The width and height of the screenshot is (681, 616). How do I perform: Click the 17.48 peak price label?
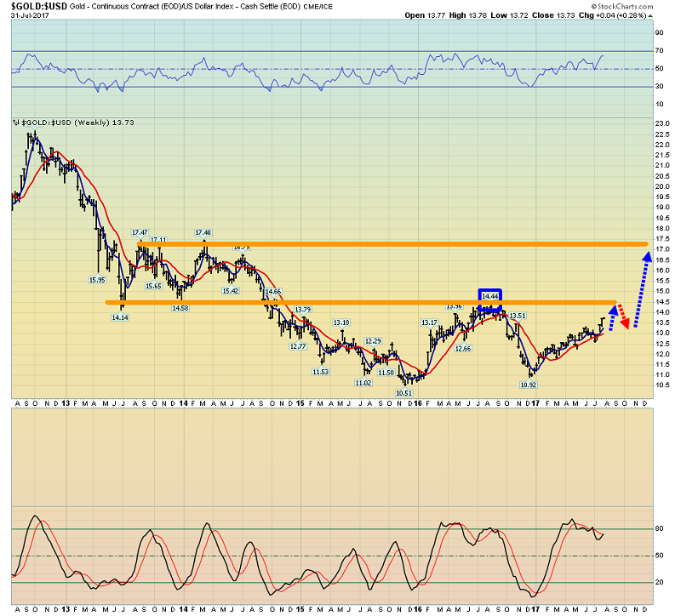click(x=203, y=232)
